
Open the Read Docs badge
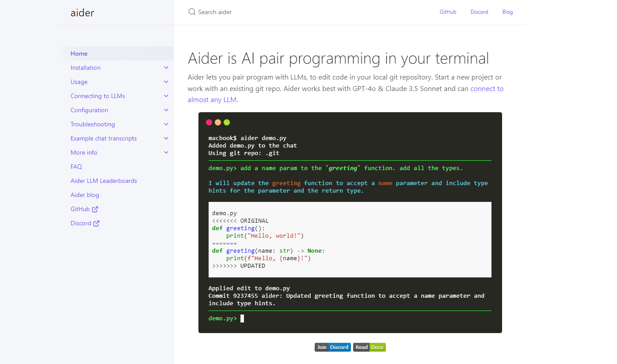tap(369, 347)
